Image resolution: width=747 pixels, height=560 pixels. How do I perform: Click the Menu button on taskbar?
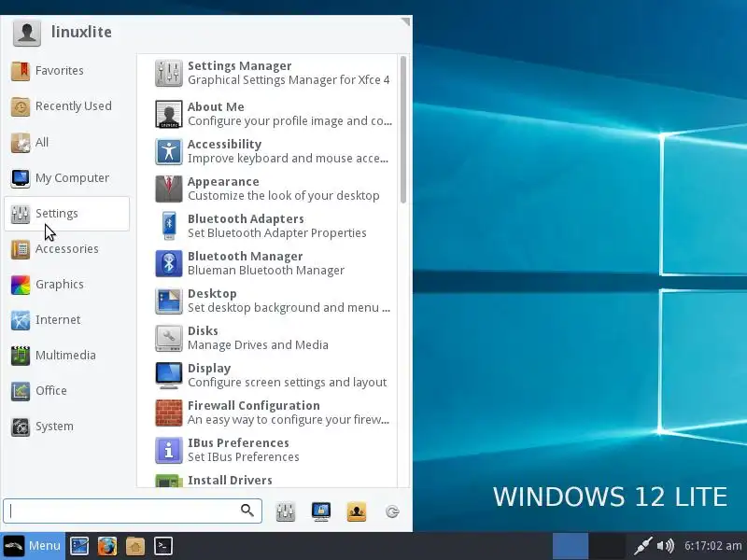point(33,546)
